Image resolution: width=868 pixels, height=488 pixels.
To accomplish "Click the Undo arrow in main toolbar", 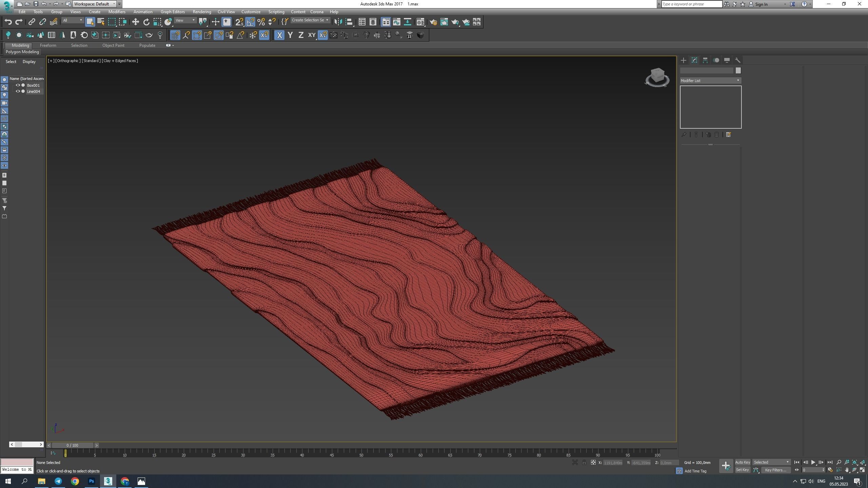I will click(x=8, y=22).
